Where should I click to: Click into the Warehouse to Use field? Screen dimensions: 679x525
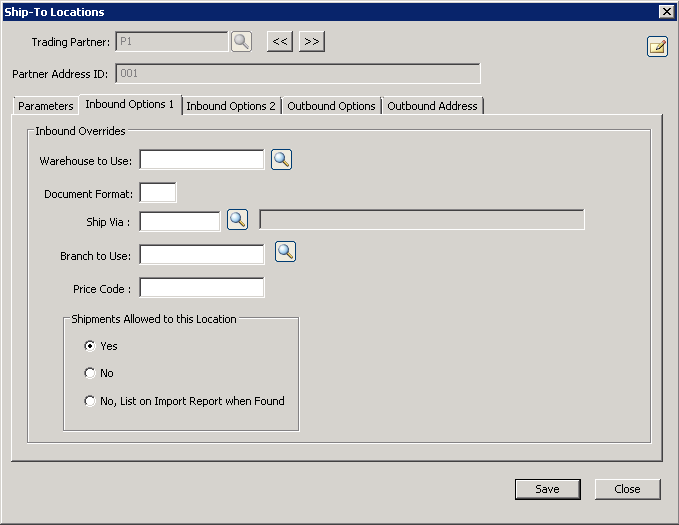202,160
